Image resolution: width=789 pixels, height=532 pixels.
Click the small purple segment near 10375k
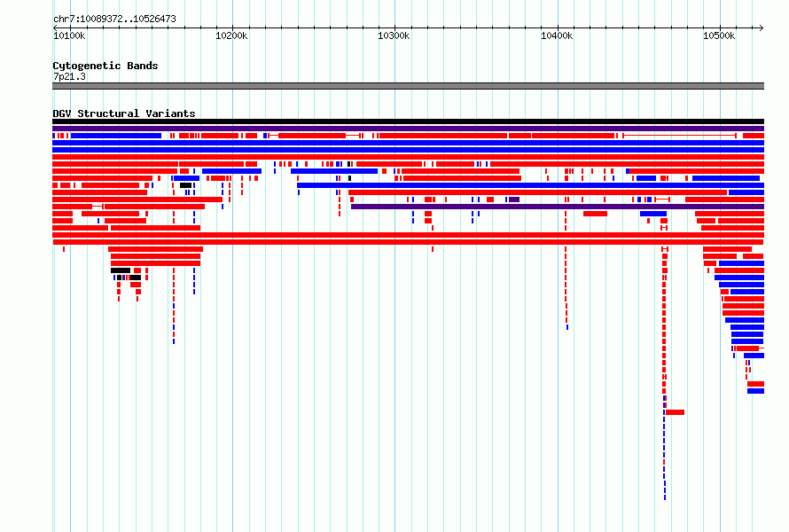(x=514, y=199)
